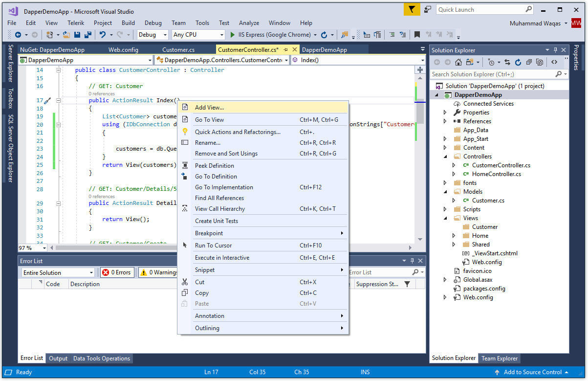
Task: Click Sync with Active Document icon
Action: (507, 62)
